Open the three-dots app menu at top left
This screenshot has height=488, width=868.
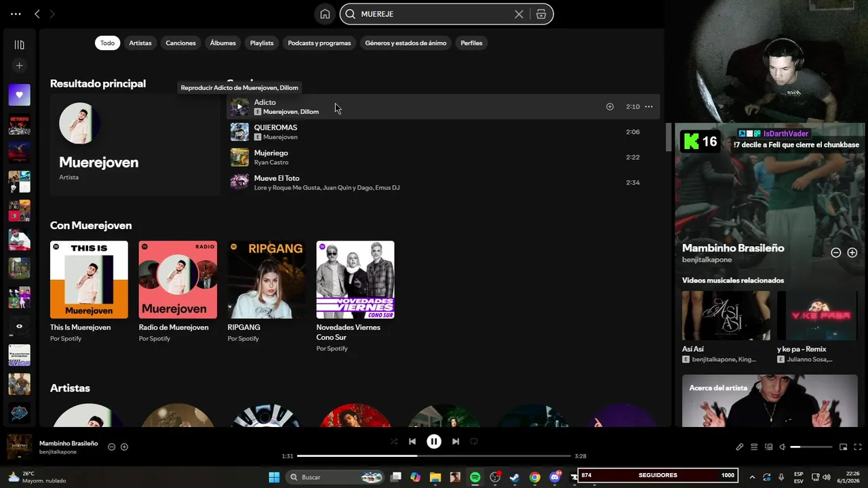tap(16, 14)
